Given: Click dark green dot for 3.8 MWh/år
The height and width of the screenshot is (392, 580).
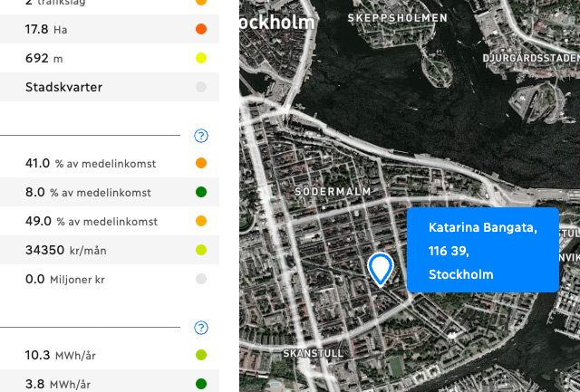Looking at the screenshot, I should pyautogui.click(x=201, y=384).
